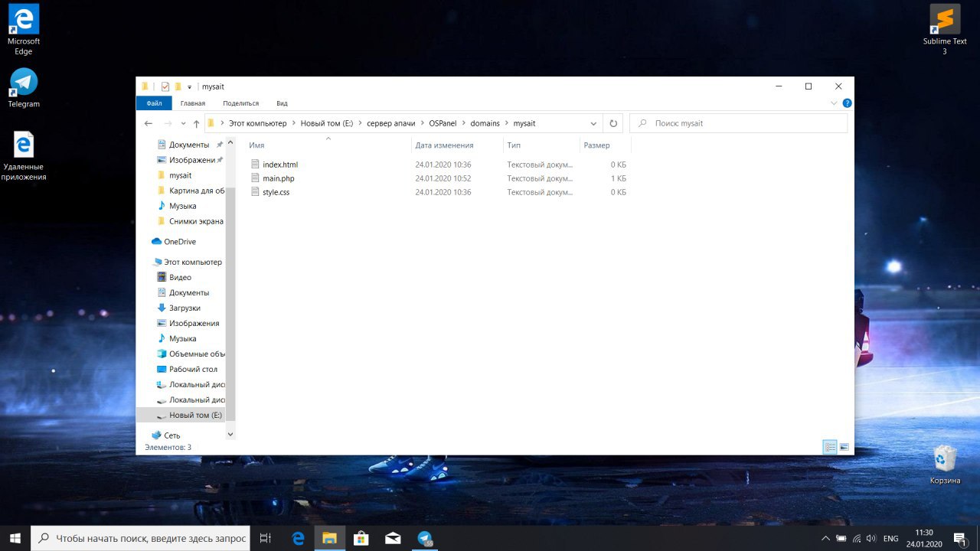980x551 pixels.
Task: Open Microsoft Edge from taskbar
Action: coord(299,538)
